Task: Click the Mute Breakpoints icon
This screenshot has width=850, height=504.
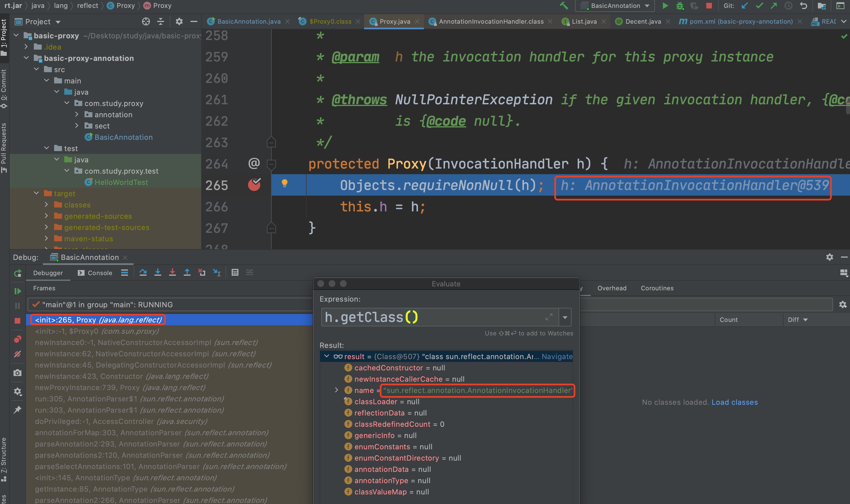Action: point(18,354)
